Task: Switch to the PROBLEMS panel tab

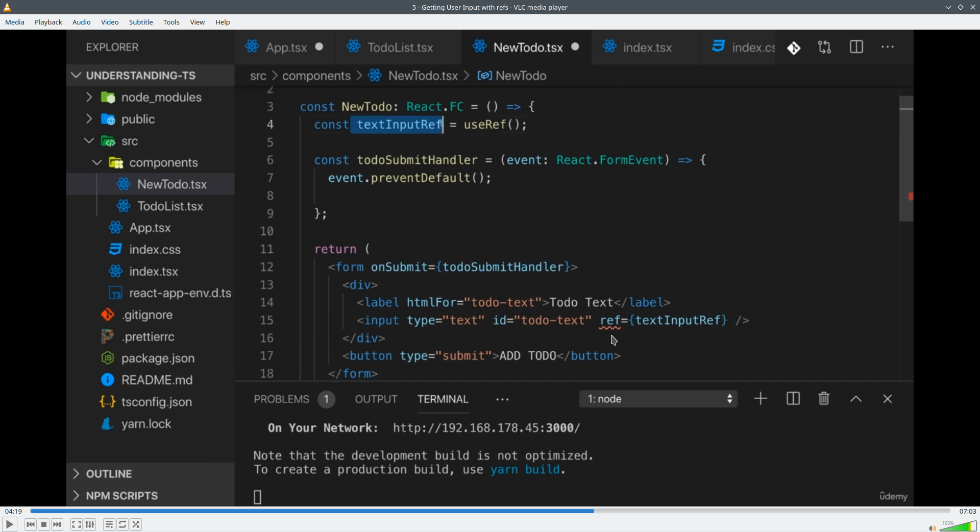Action: tap(293, 399)
